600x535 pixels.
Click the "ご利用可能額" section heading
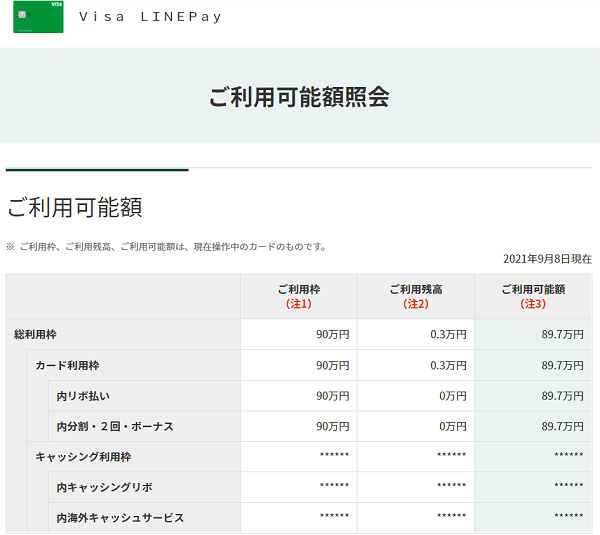click(x=75, y=207)
